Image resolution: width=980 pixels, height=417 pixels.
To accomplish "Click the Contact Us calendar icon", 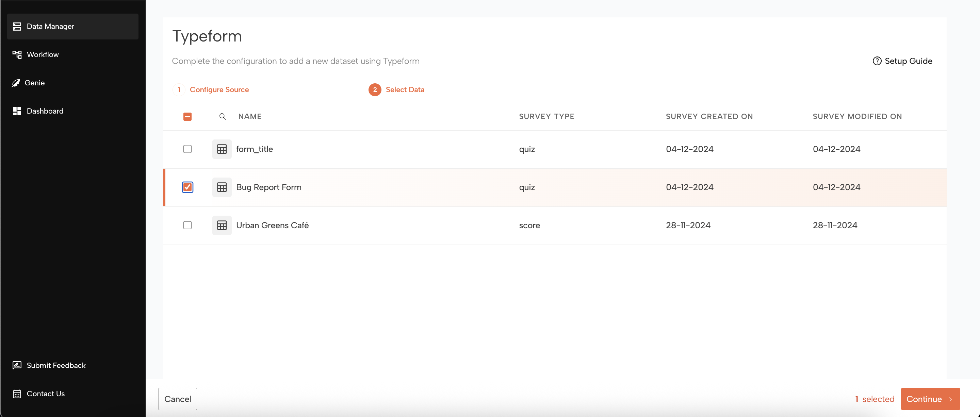I will (17, 394).
